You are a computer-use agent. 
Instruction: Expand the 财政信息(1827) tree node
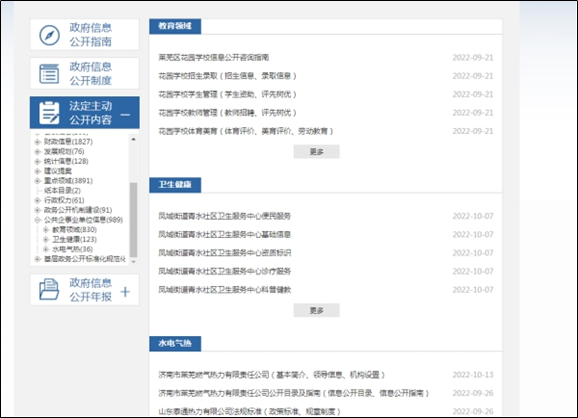[38, 142]
